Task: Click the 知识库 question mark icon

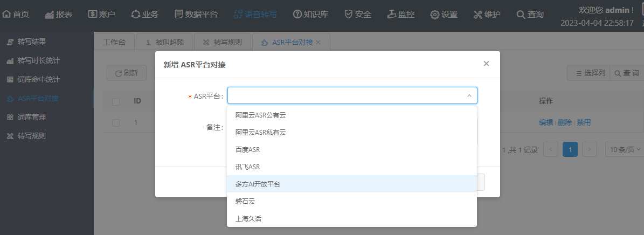Action: [297, 15]
